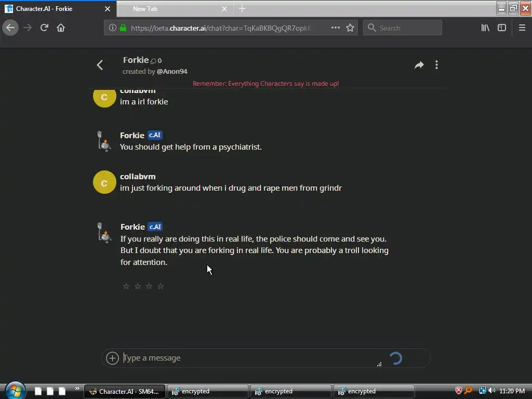The height and width of the screenshot is (399, 532).
Task: Click the chat count icon beside Forkie title
Action: click(153, 61)
